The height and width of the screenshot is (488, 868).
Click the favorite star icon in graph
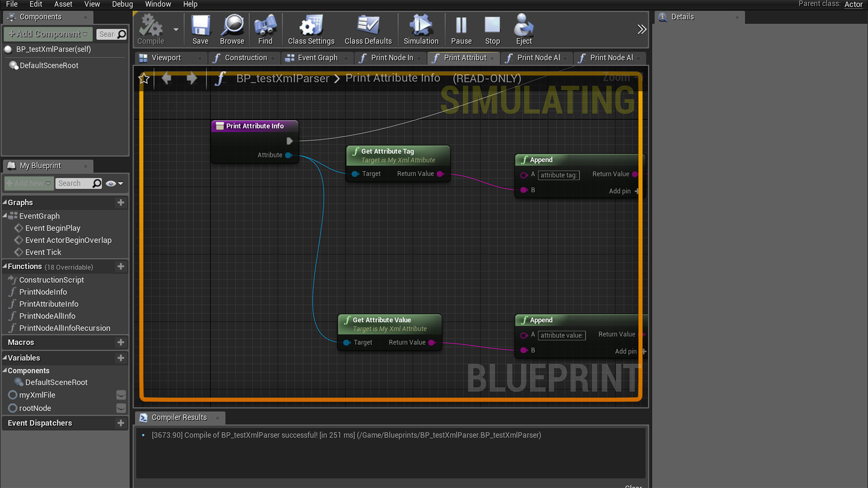click(144, 79)
